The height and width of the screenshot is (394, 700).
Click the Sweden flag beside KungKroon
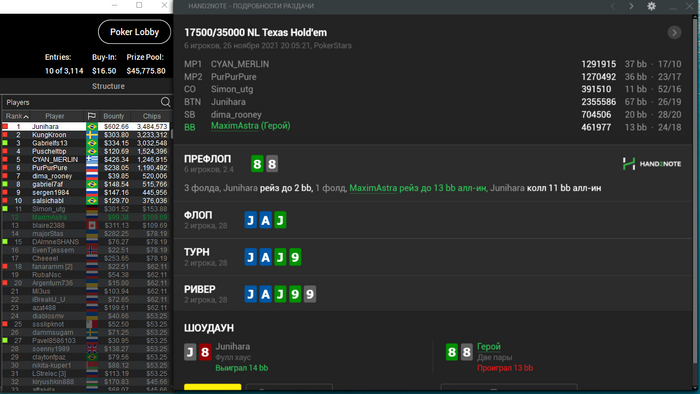(x=92, y=135)
